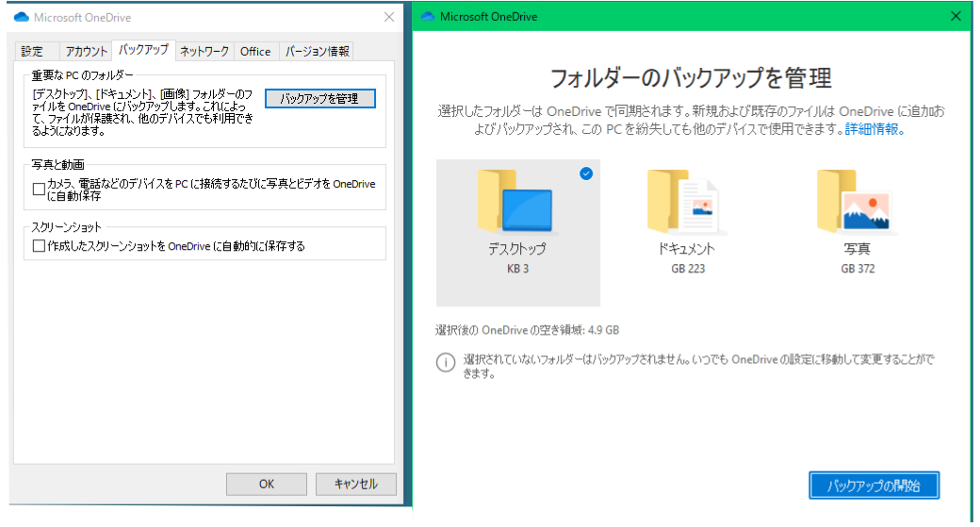The height and width of the screenshot is (527, 980).
Task: Enable automatic screenshot saving to OneDrive
Action: 39,246
